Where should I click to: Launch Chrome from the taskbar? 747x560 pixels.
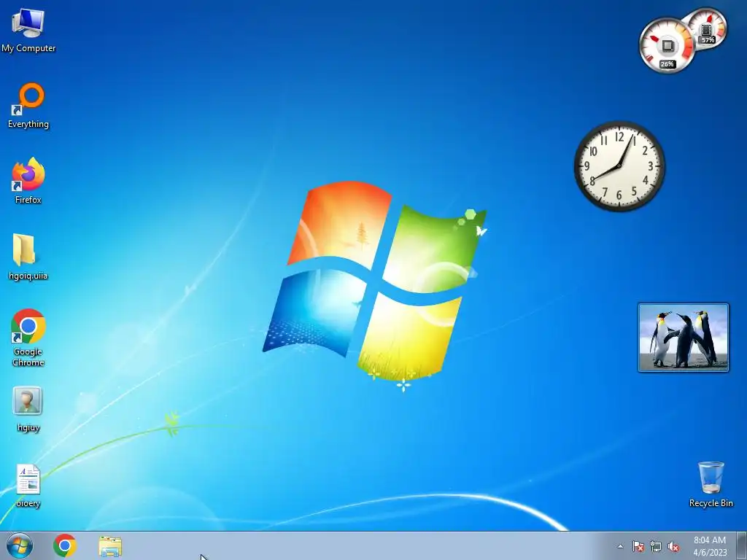65,545
